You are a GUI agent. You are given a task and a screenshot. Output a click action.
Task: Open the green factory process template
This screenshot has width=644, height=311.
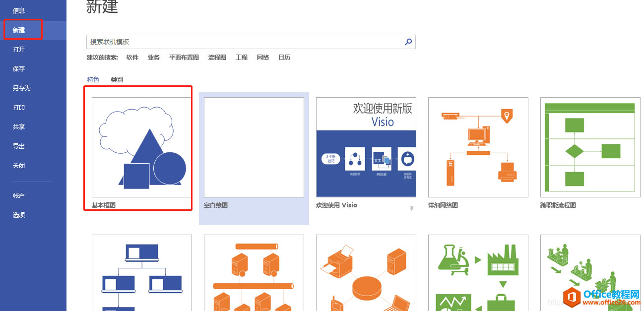pos(478,273)
